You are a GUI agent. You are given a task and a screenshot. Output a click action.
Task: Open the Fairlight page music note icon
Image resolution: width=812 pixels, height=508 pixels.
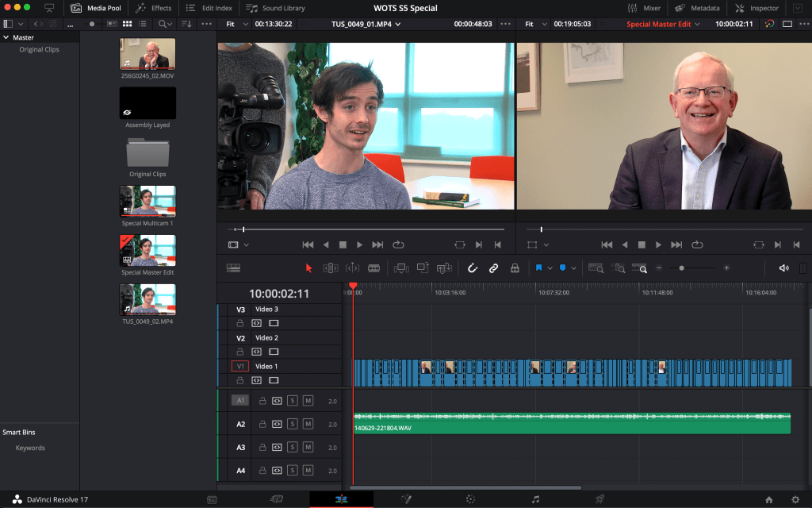tap(535, 499)
